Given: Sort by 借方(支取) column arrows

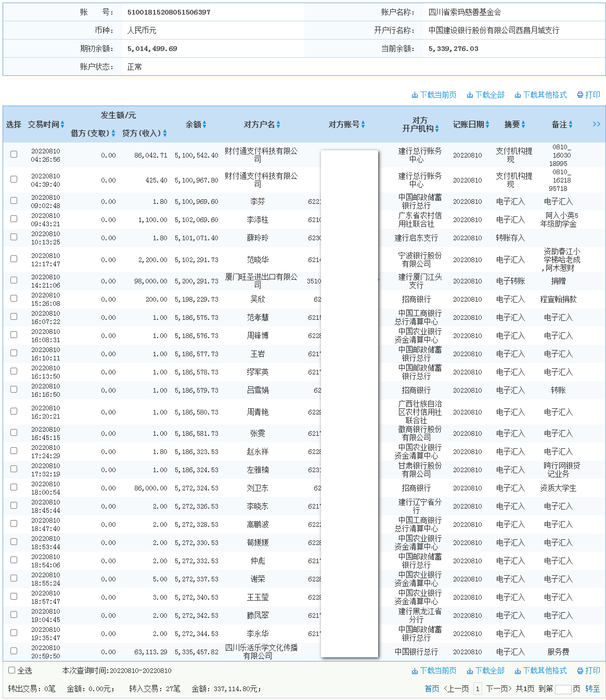Looking at the screenshot, I should 113,134.
